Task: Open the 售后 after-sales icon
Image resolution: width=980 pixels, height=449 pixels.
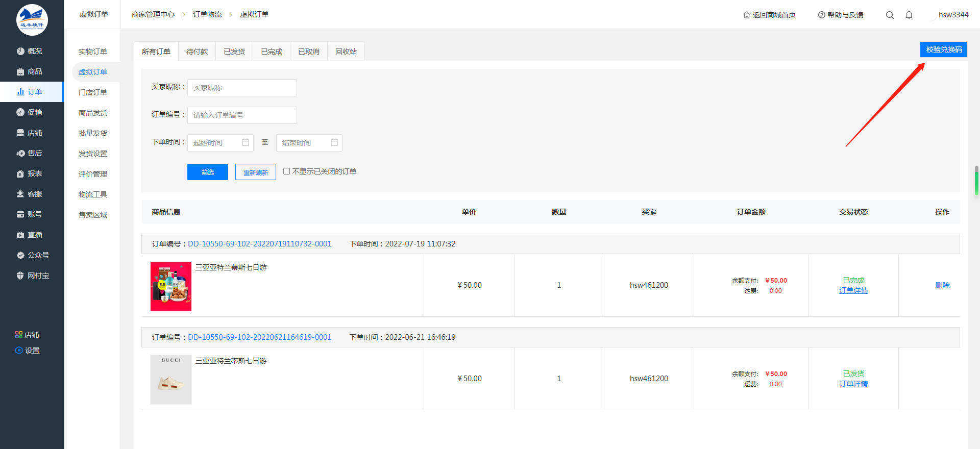Action: click(20, 153)
